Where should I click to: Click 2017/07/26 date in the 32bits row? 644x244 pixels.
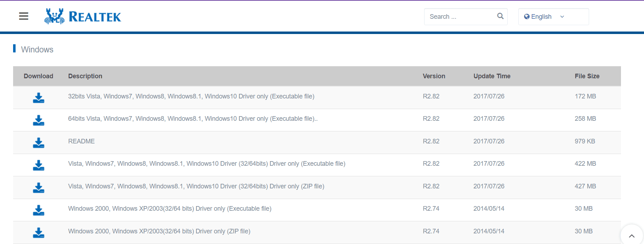[x=489, y=96]
